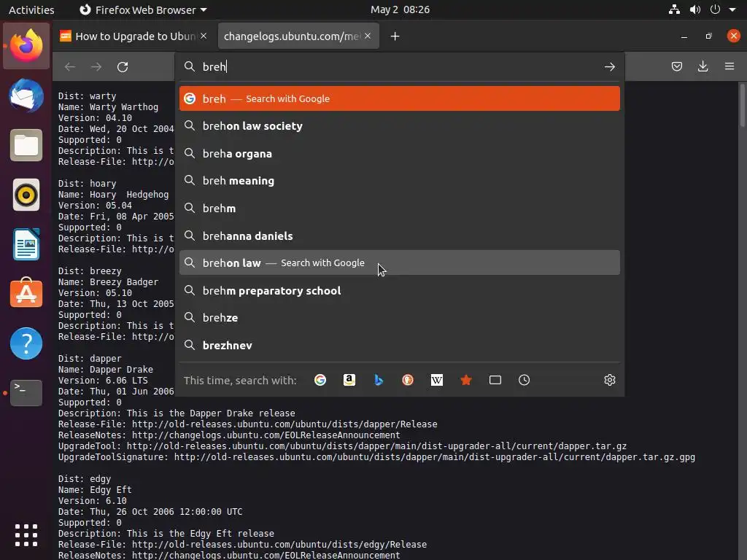Screen dimensions: 747x560
Task: Search in Bookmarks star icon
Action: point(466,380)
